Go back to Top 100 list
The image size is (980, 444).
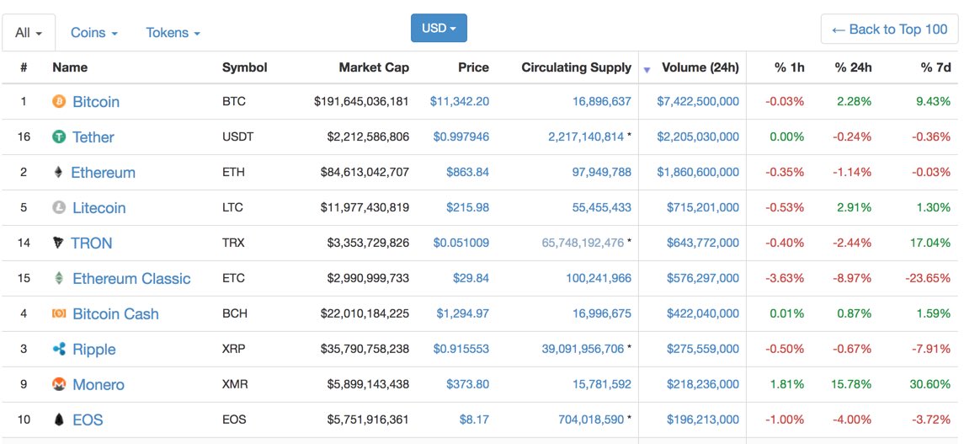889,29
